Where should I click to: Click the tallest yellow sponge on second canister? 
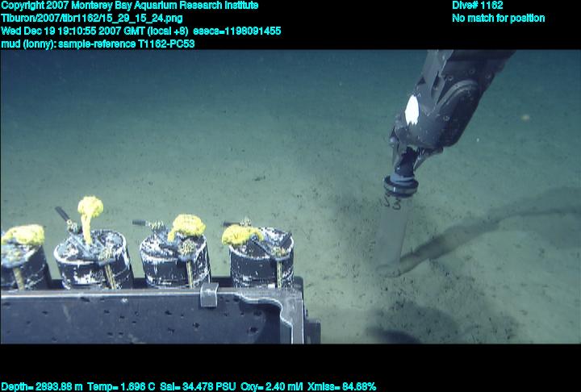tap(90, 211)
